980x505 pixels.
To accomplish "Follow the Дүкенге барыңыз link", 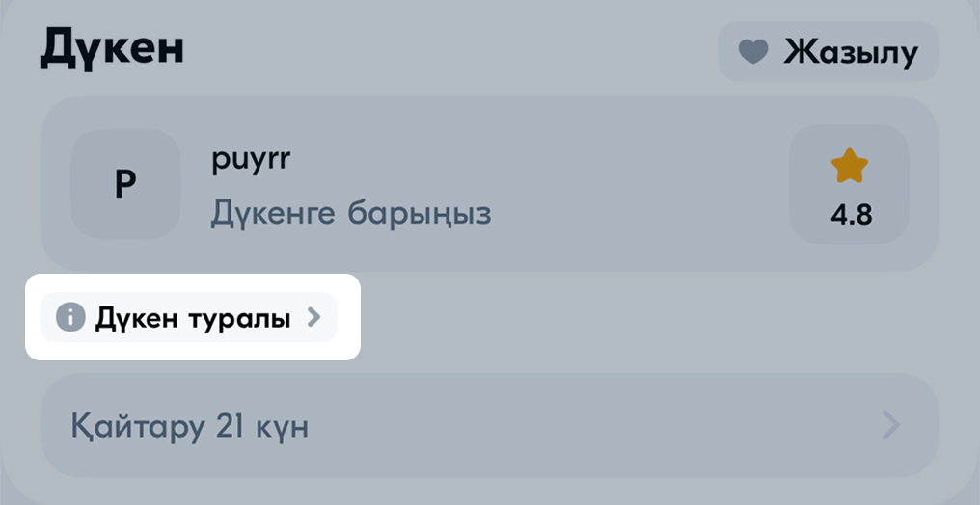I will coord(351,214).
